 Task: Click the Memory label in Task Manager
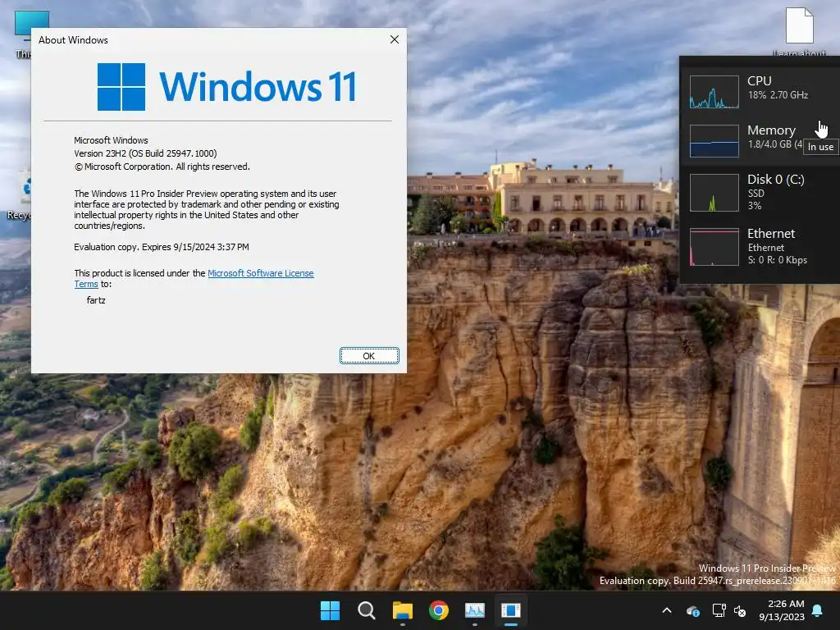coord(771,130)
